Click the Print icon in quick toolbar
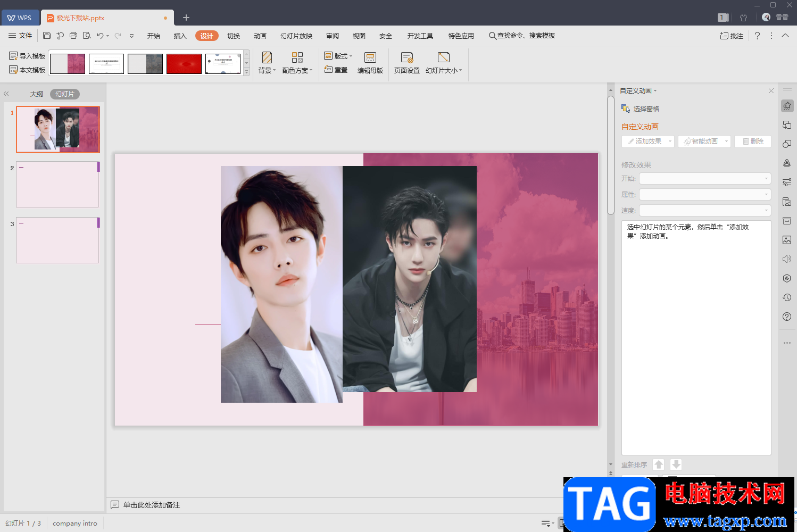This screenshot has height=532, width=797. point(73,36)
